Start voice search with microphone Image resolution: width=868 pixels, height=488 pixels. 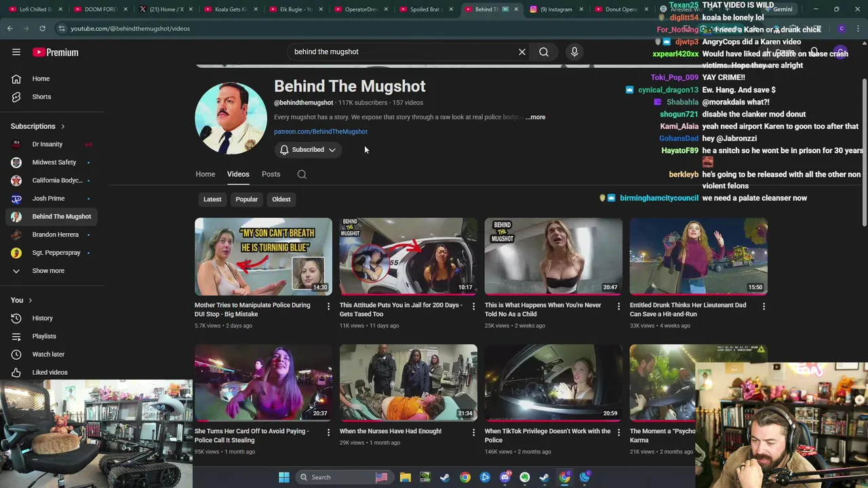(574, 52)
